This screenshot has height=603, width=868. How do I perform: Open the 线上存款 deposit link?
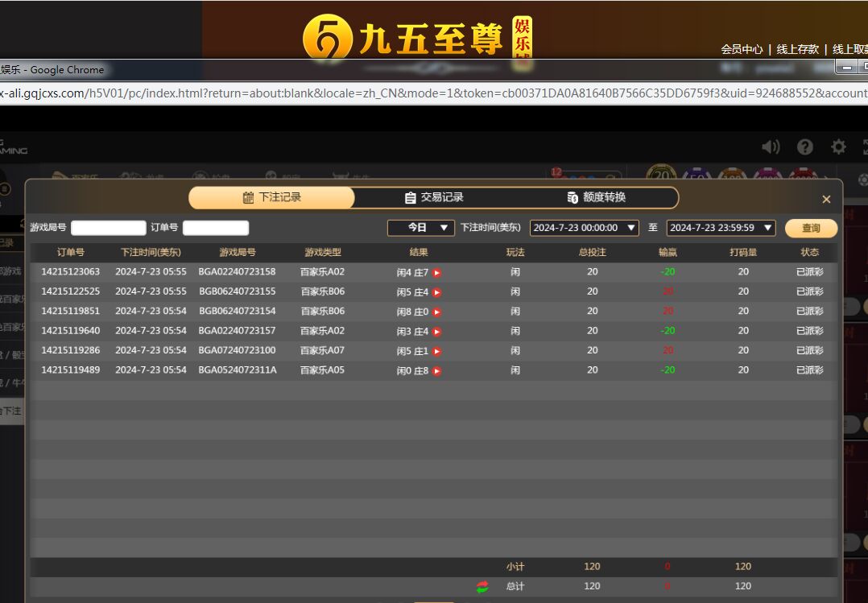pos(797,49)
